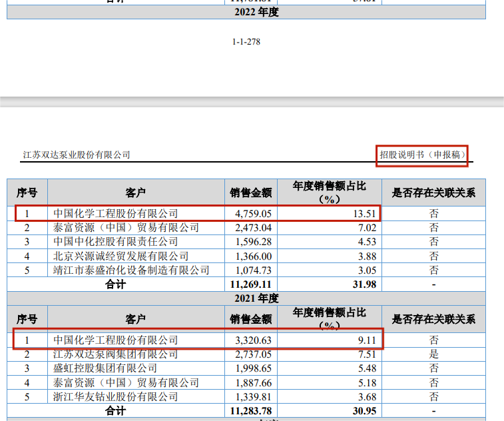Click the "2021 年度" section header
Viewport: 504px width, 421px height.
point(256,298)
